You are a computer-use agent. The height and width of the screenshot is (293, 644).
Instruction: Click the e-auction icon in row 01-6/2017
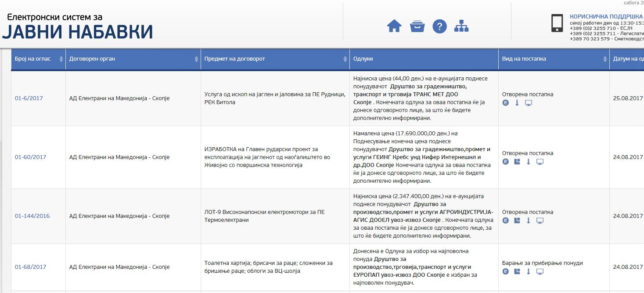pyautogui.click(x=506, y=103)
